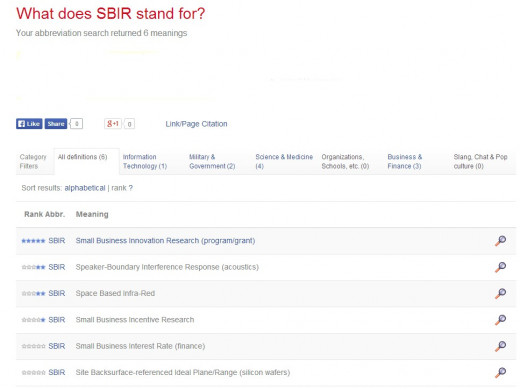
Task: Click the Category Filters label
Action: pos(33,161)
